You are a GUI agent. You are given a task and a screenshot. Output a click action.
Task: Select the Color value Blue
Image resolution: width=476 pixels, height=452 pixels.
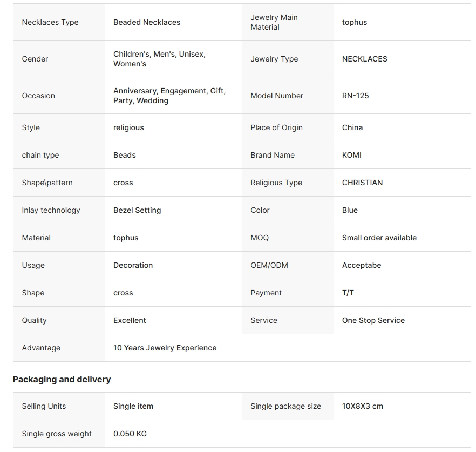tap(350, 210)
